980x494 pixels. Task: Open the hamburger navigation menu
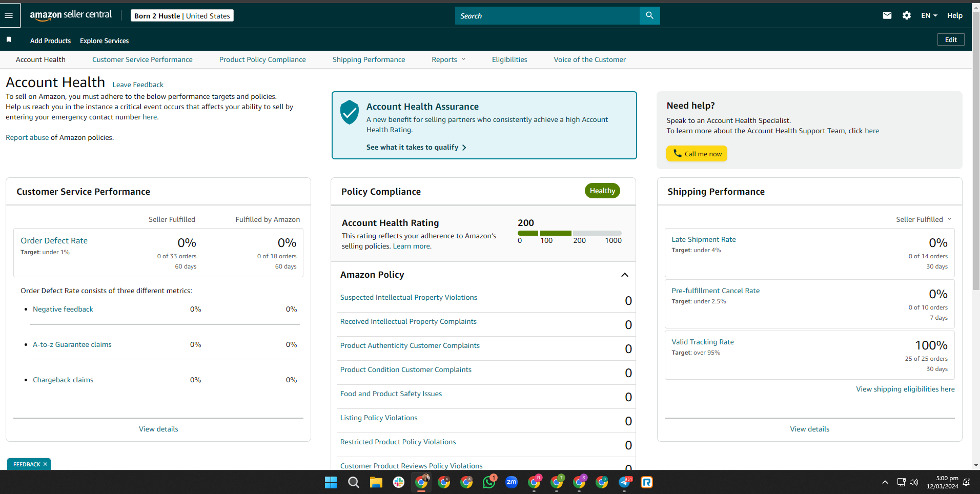pyautogui.click(x=9, y=15)
